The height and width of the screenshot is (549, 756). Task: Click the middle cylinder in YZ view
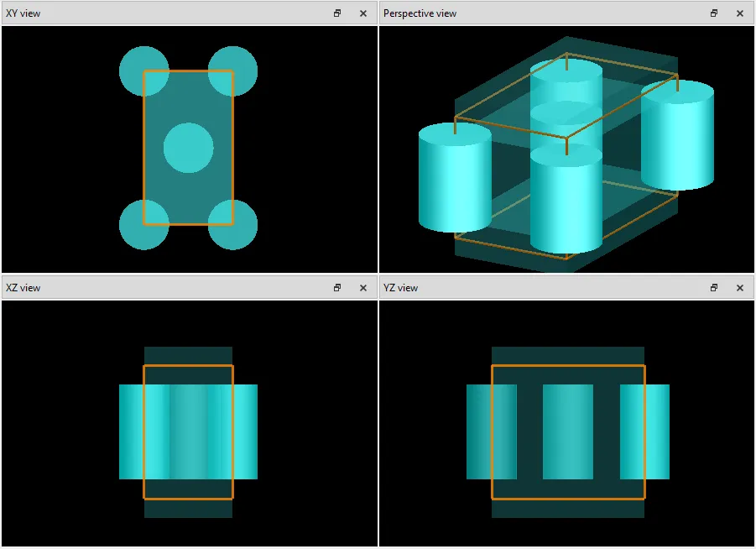[x=568, y=431]
